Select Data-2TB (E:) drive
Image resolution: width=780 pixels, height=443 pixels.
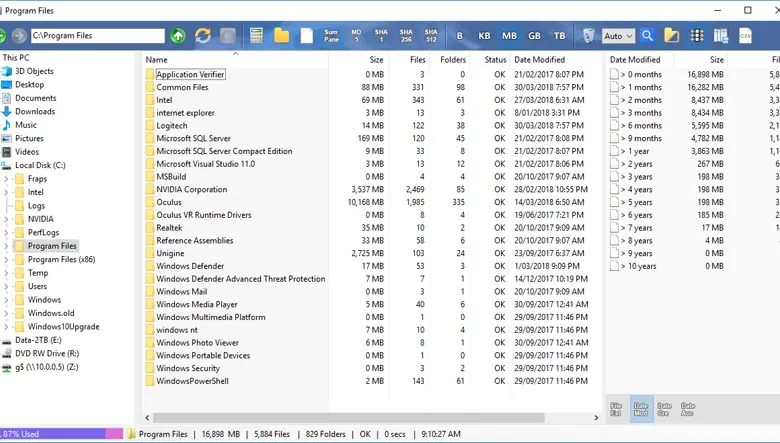click(38, 340)
